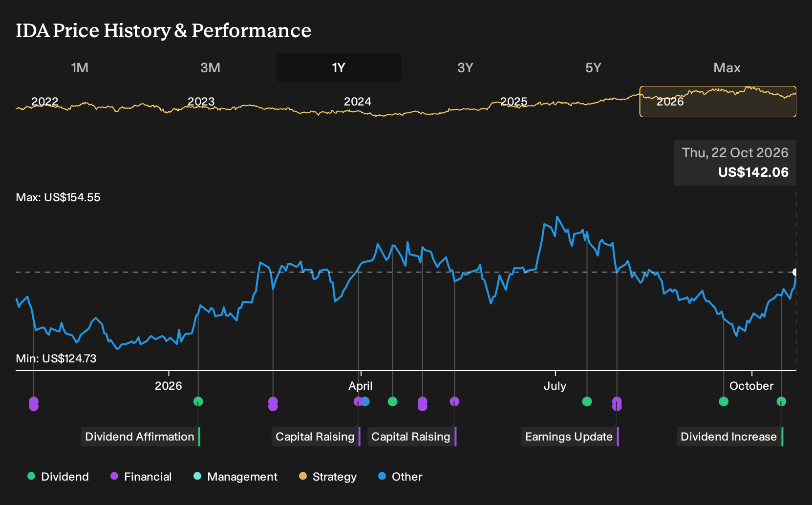812x505 pixels.
Task: Click the October axis label
Action: 751,386
